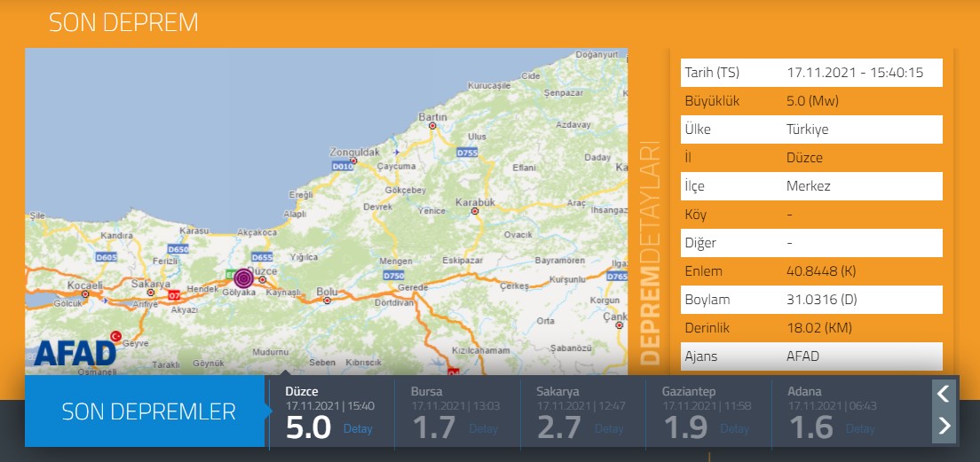Show previous earthquakes with left chevron
The image size is (980, 462).
(944, 394)
